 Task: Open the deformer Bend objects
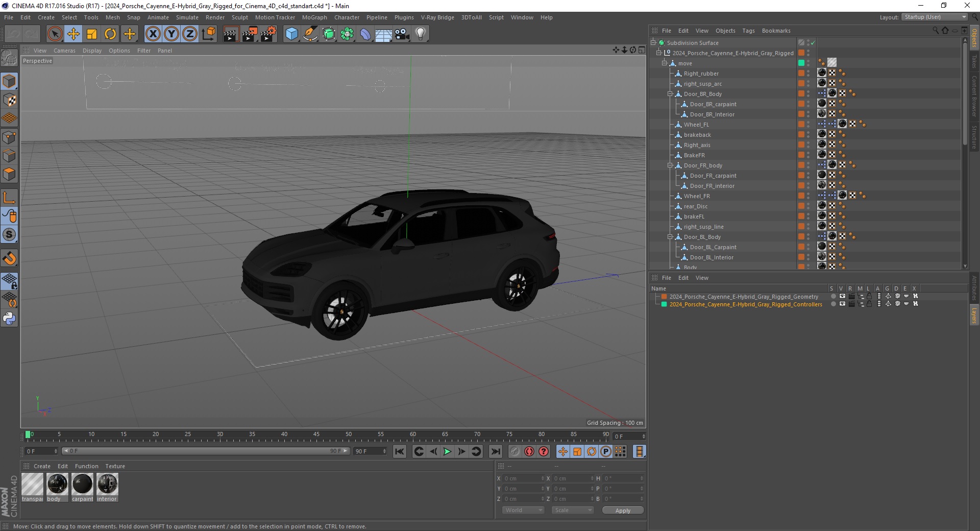[365, 34]
